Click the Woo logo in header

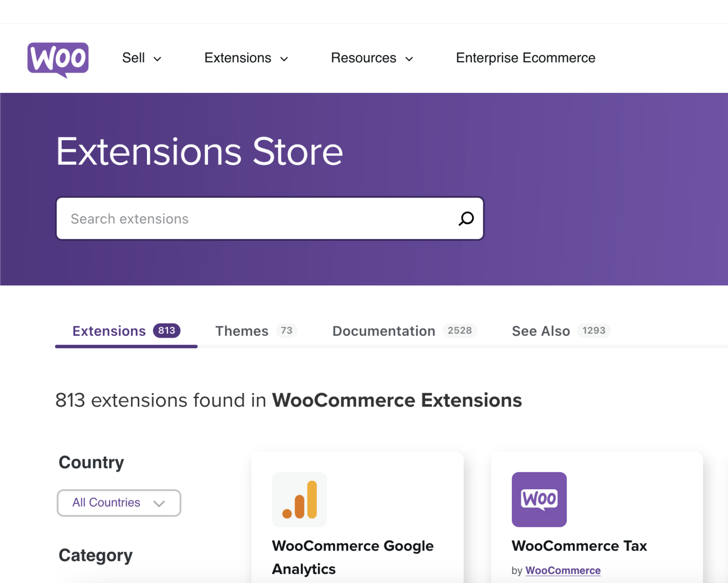click(x=58, y=60)
